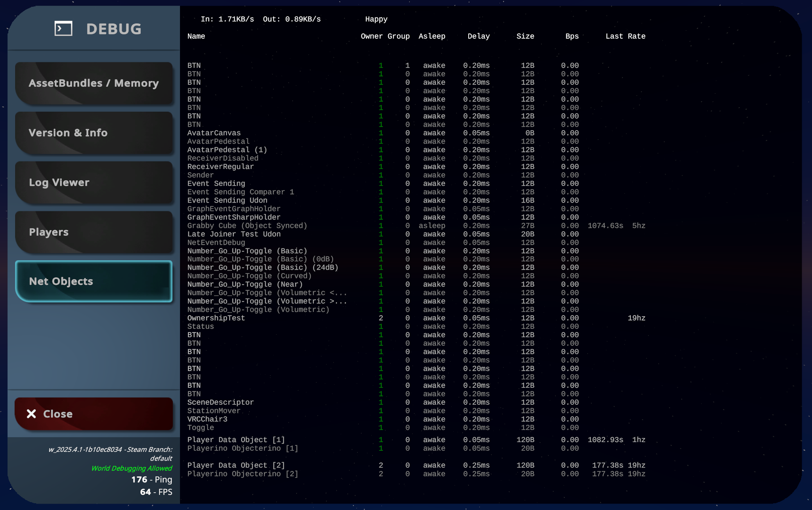This screenshot has width=812, height=510.
Task: Close the debug menu
Action: [94, 414]
